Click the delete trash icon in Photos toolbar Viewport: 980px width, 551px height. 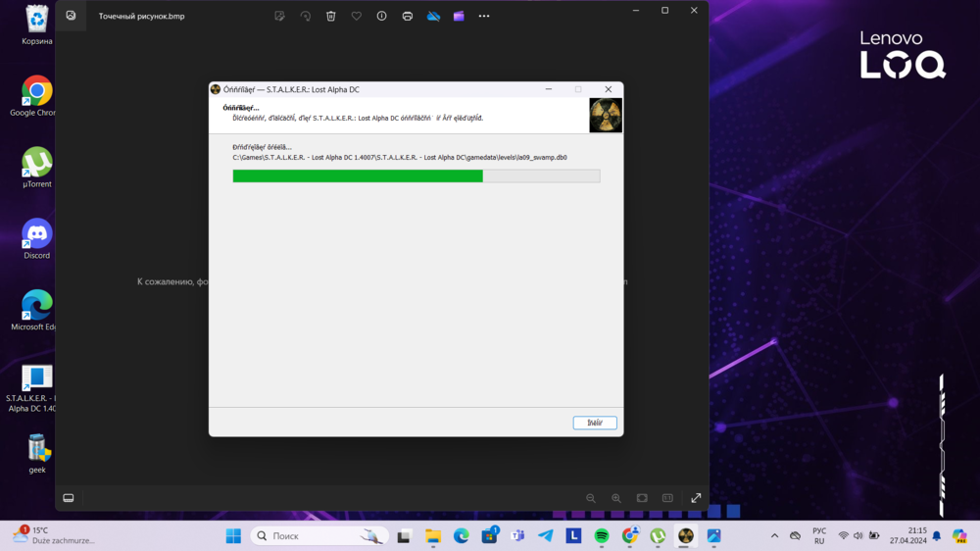click(331, 16)
